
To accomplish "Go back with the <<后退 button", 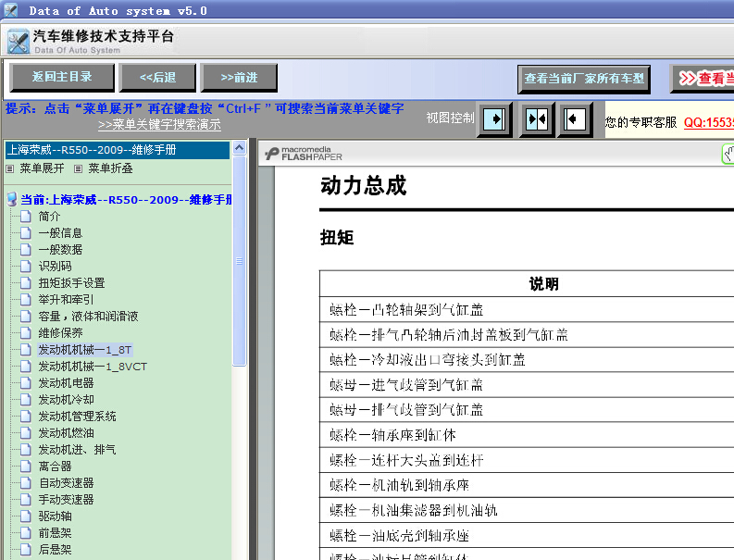I will 157,77.
